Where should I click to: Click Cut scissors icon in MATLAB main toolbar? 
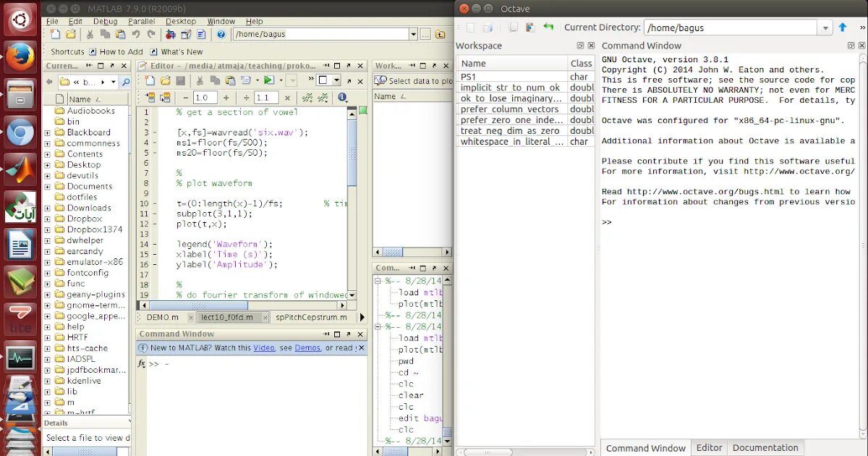[90, 34]
